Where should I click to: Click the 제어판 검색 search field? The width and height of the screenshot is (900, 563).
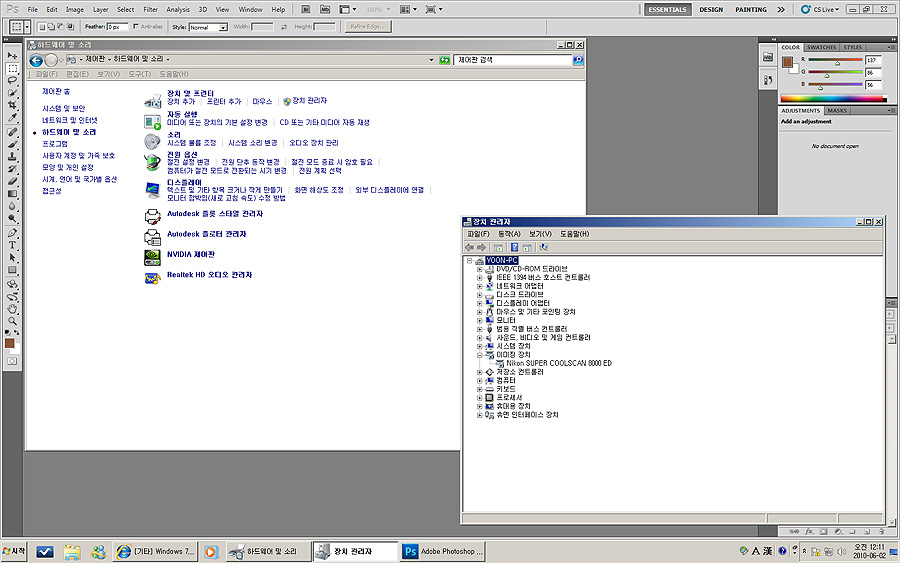512,60
